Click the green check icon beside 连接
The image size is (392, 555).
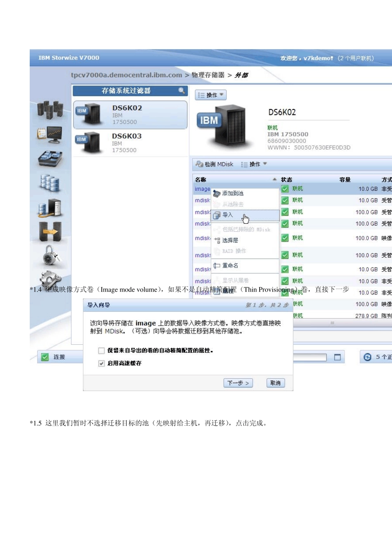45,357
